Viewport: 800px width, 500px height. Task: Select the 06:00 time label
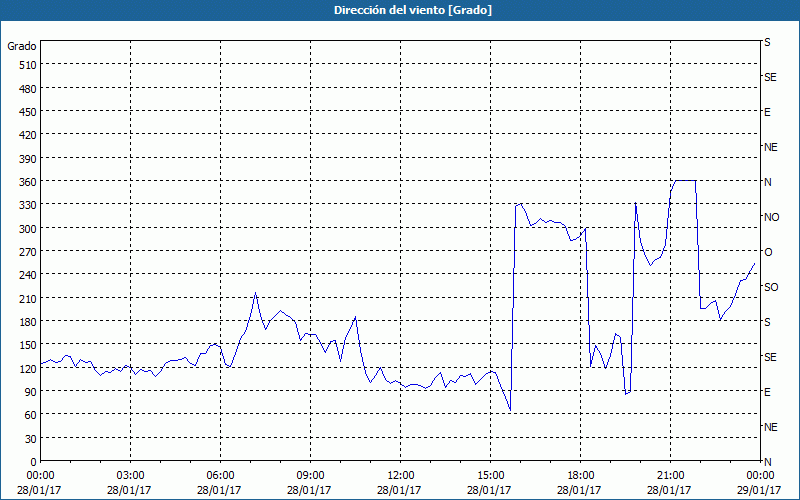tap(220, 476)
